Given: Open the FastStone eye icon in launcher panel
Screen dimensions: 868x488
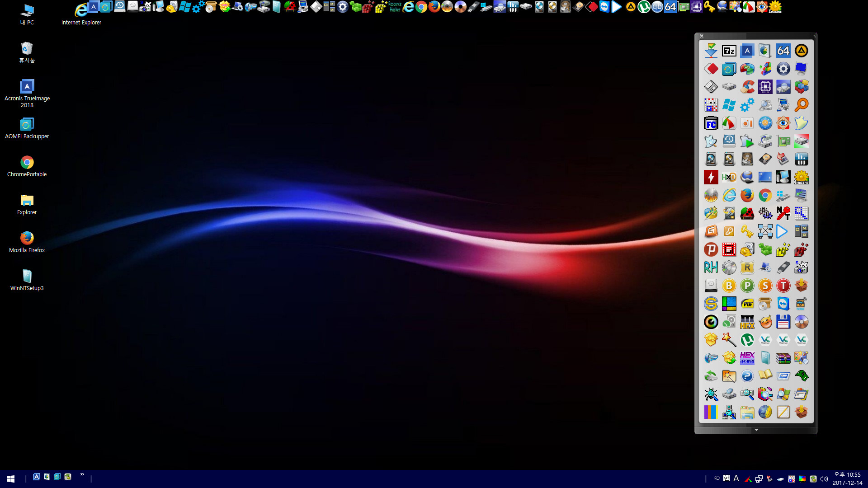Looking at the screenshot, I should (783, 123).
